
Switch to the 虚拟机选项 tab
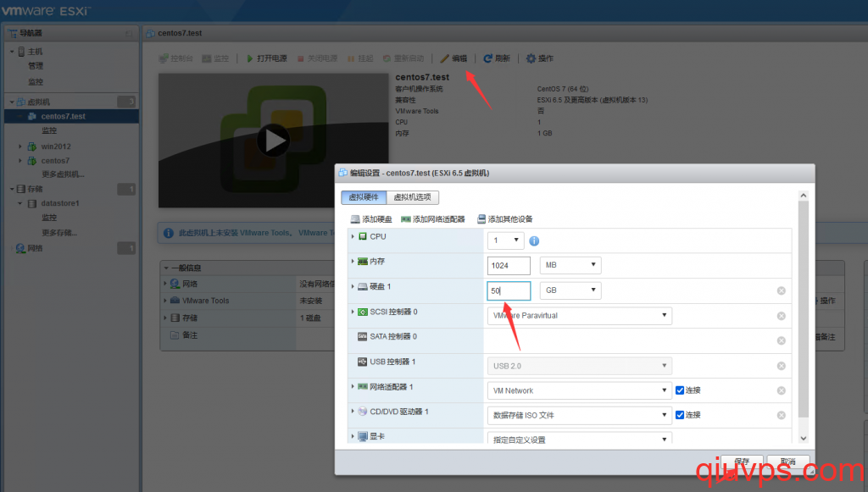413,197
